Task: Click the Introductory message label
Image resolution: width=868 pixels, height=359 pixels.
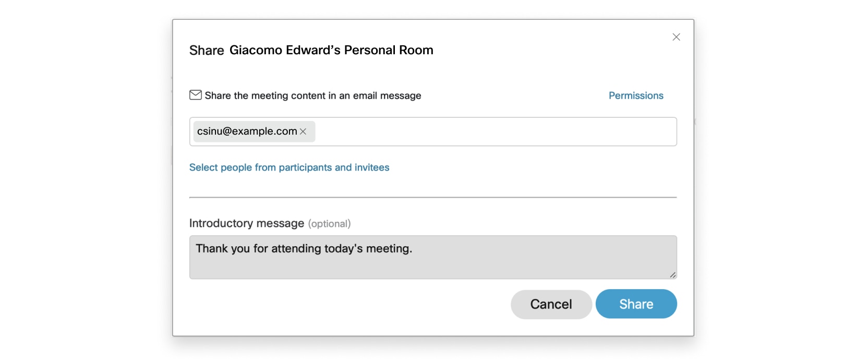Action: 247,223
